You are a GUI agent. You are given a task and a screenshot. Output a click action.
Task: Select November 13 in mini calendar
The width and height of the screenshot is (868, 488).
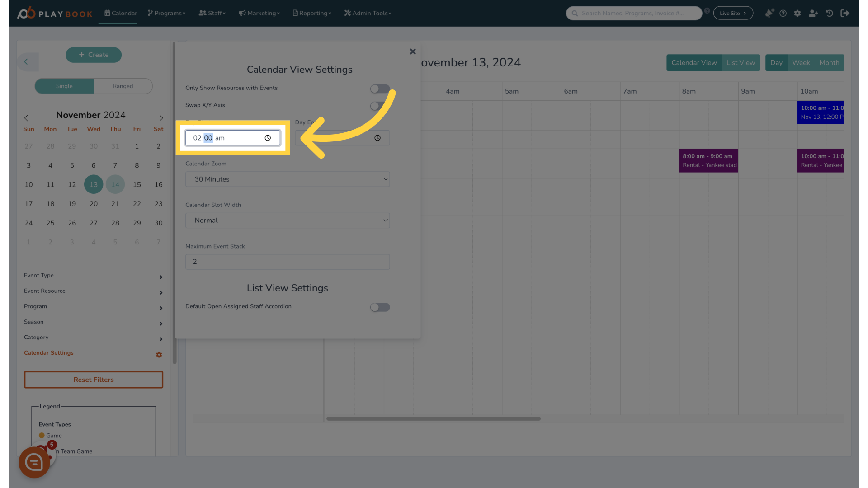94,184
